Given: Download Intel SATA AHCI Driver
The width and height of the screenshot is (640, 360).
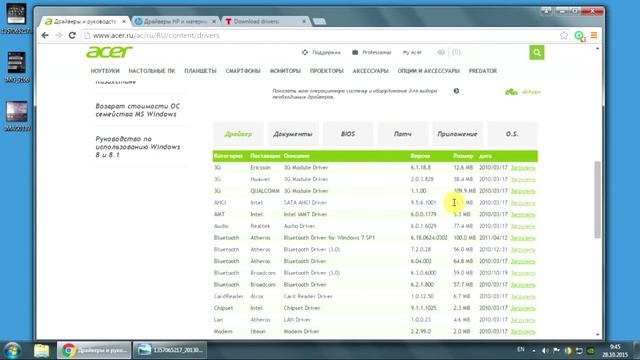Looking at the screenshot, I should tap(523, 203).
